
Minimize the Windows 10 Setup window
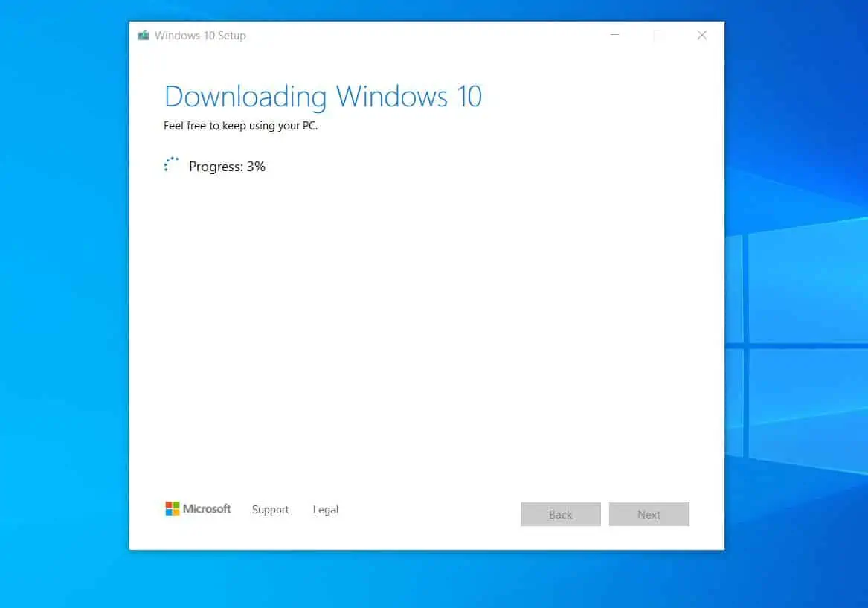(614, 36)
